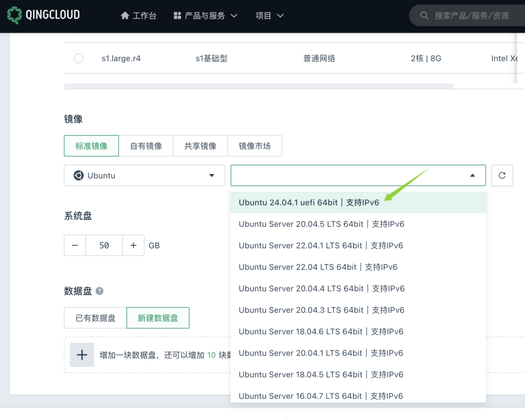Viewport: 525px width, 420px height.
Task: Click the plus icon to add data disk
Action: tap(82, 355)
